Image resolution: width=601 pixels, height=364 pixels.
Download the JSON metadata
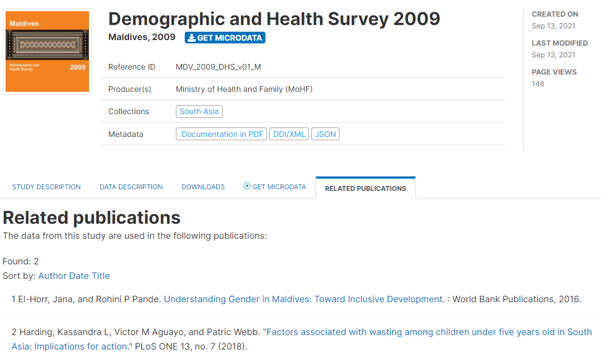tap(325, 134)
